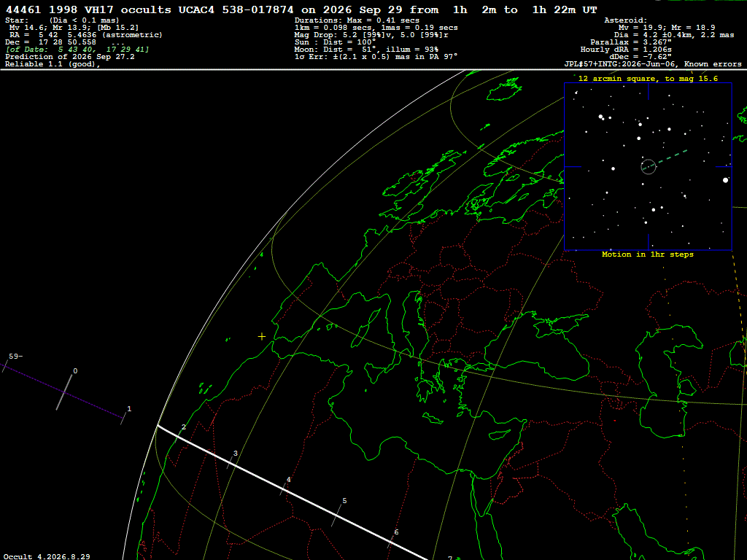This screenshot has height=560, width=747.
Task: Click the 'Reliable 1.1 (good)' status line
Action: [x=53, y=64]
